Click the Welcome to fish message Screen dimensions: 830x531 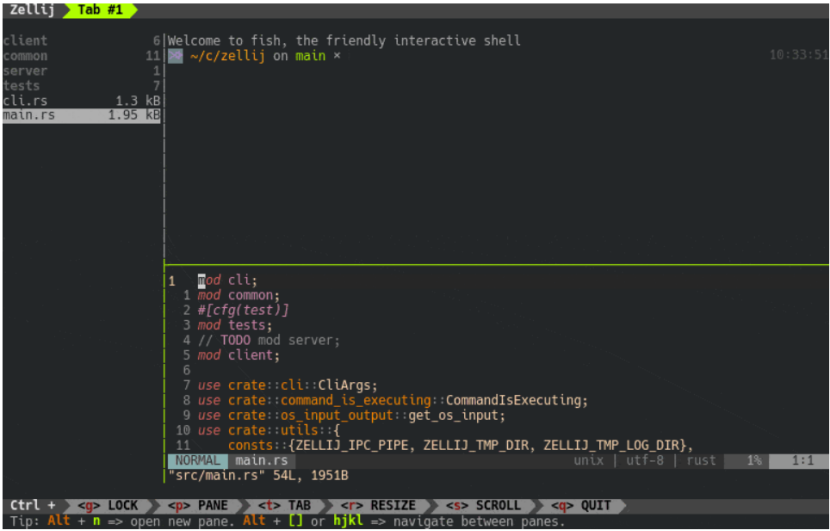[344, 41]
